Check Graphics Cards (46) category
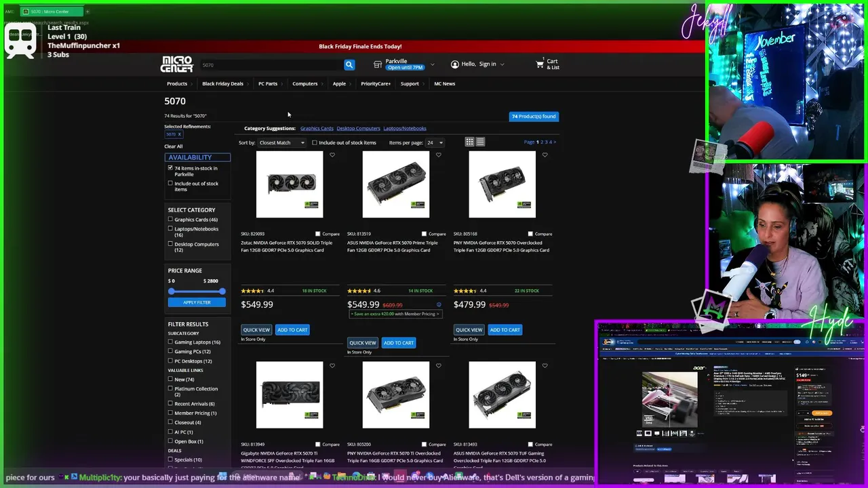868x488 pixels. pos(170,220)
